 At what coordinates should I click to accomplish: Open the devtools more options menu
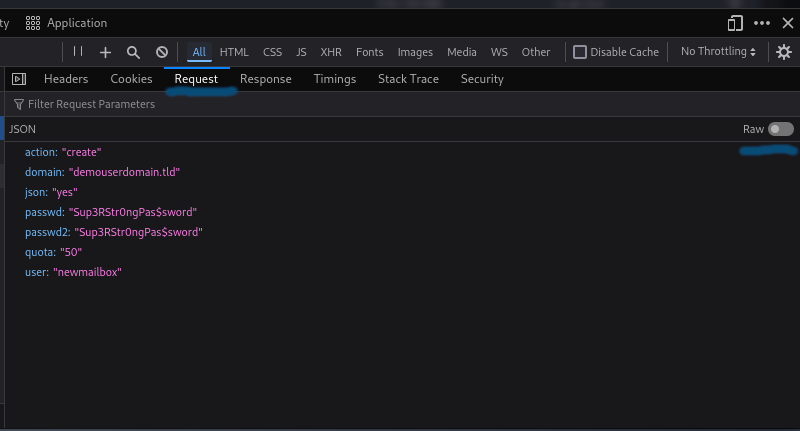[762, 23]
